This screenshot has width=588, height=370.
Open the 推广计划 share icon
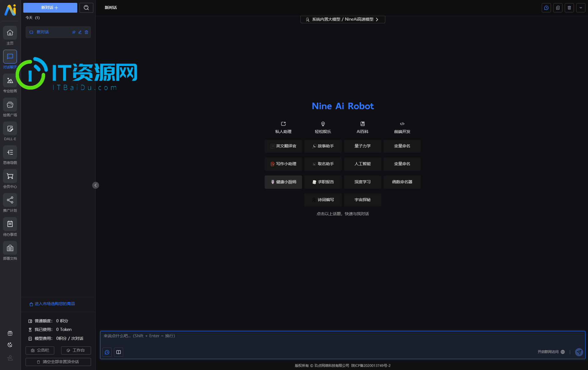[x=10, y=200]
